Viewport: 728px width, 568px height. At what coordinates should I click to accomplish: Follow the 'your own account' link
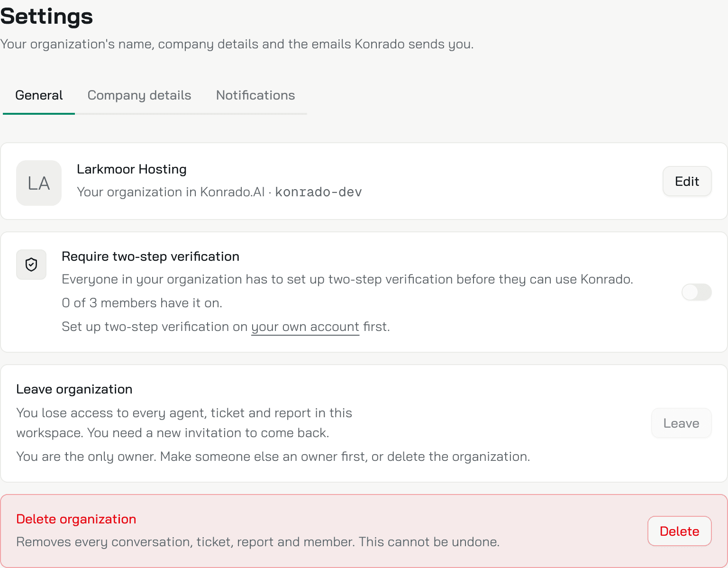click(x=305, y=327)
